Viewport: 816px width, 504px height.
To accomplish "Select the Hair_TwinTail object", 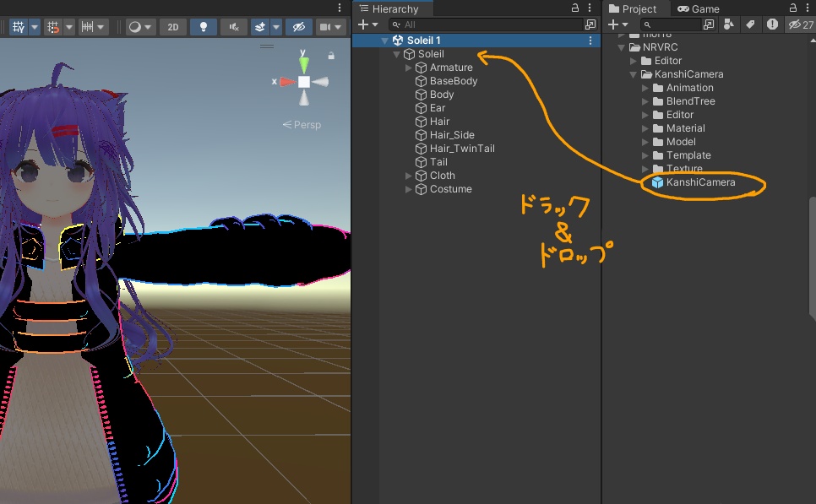I will tap(461, 149).
